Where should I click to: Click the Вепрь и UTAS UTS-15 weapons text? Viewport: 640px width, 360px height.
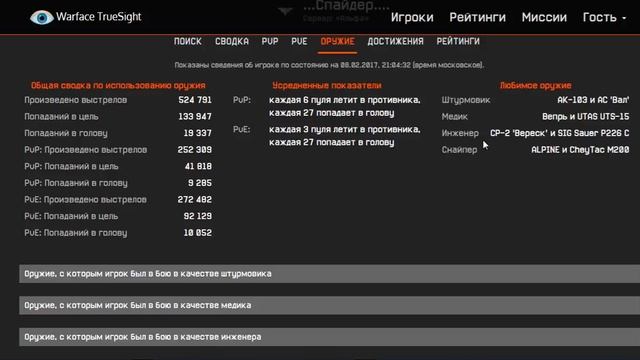[586, 117]
